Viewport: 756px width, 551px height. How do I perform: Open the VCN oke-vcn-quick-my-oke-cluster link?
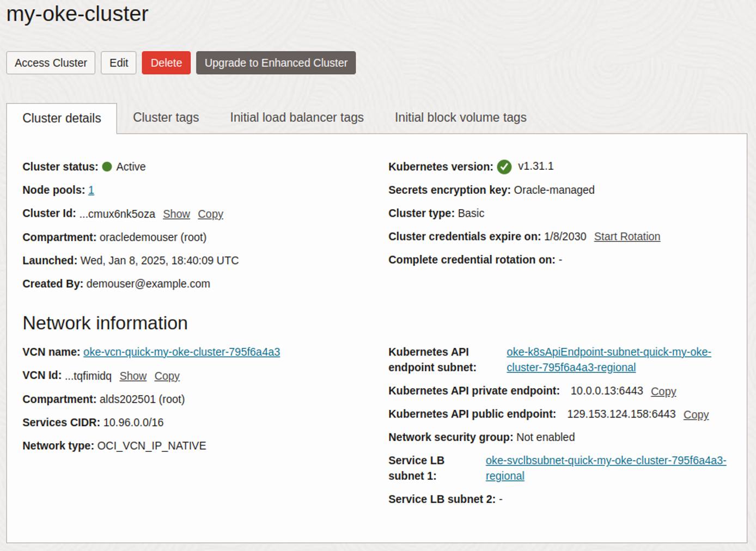181,352
